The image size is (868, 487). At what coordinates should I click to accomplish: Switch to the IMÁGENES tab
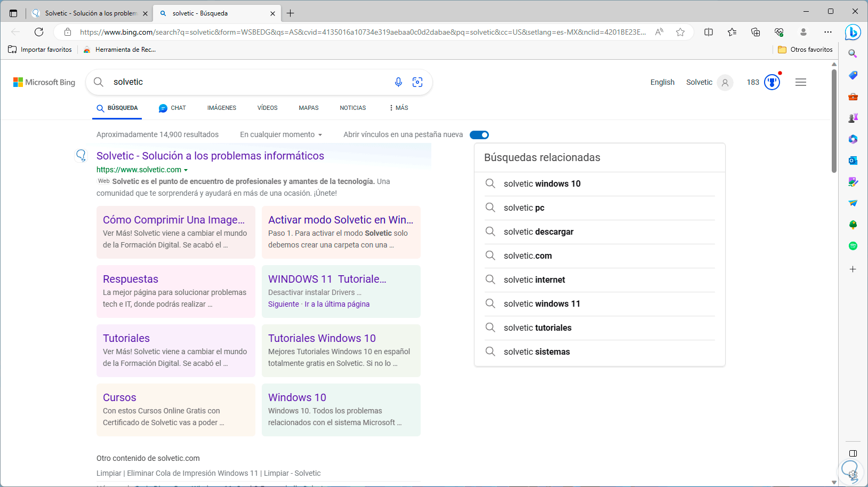[x=222, y=108]
